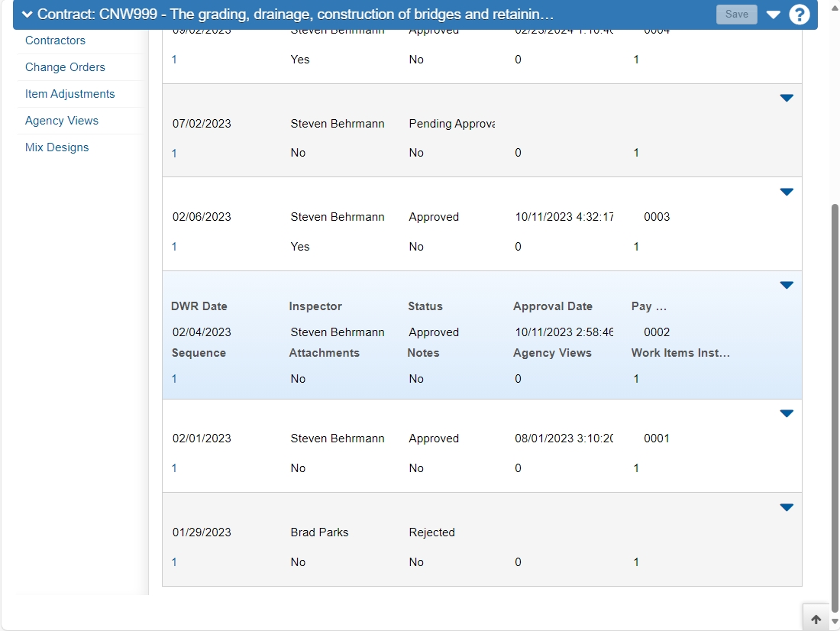The width and height of the screenshot is (840, 631).
Task: Open Change Orders sidebar link
Action: [65, 67]
